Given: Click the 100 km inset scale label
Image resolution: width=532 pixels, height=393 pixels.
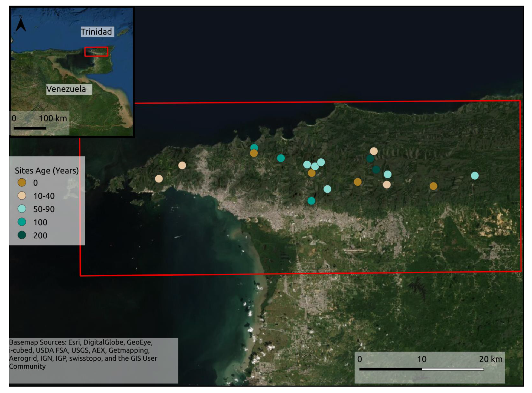Looking at the screenshot, I should (x=53, y=118).
